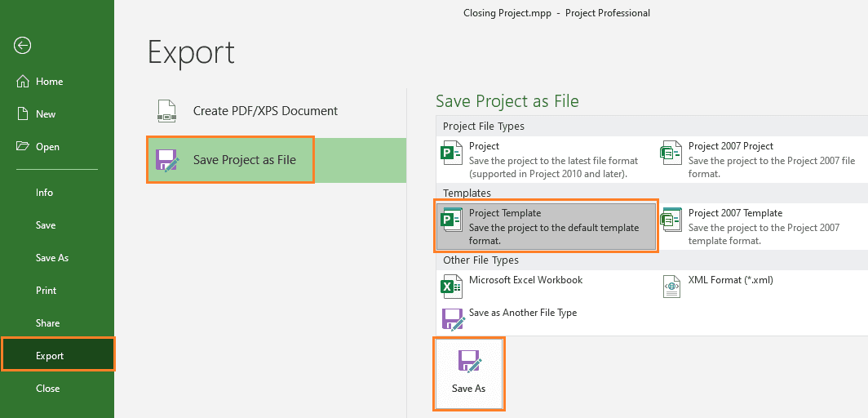This screenshot has height=418, width=868.
Task: Click the Microsoft Excel Workbook icon
Action: pyautogui.click(x=450, y=287)
